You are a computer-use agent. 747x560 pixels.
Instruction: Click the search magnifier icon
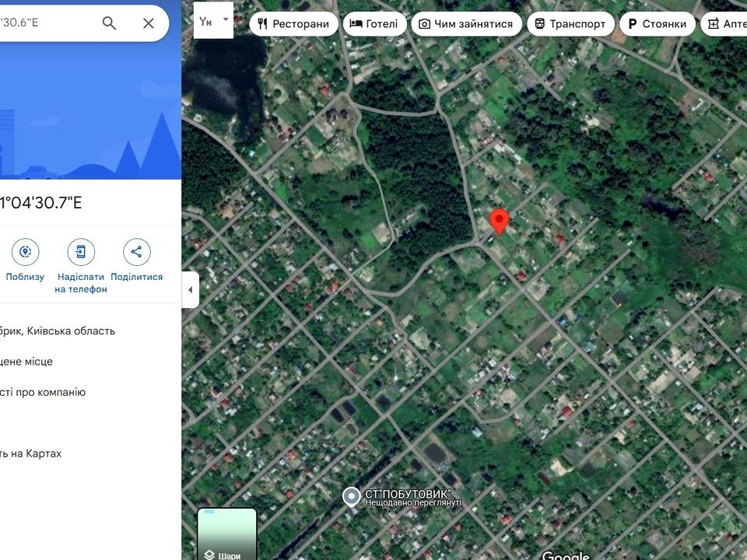click(x=109, y=23)
